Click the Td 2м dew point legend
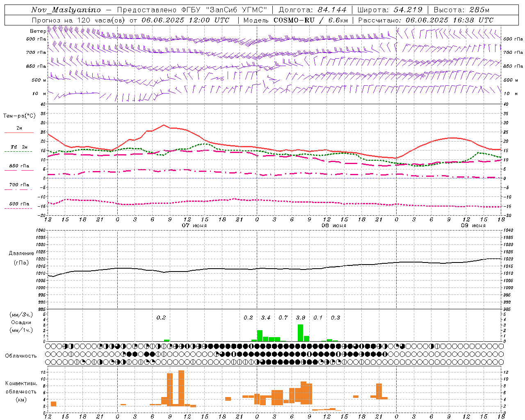 19,147
